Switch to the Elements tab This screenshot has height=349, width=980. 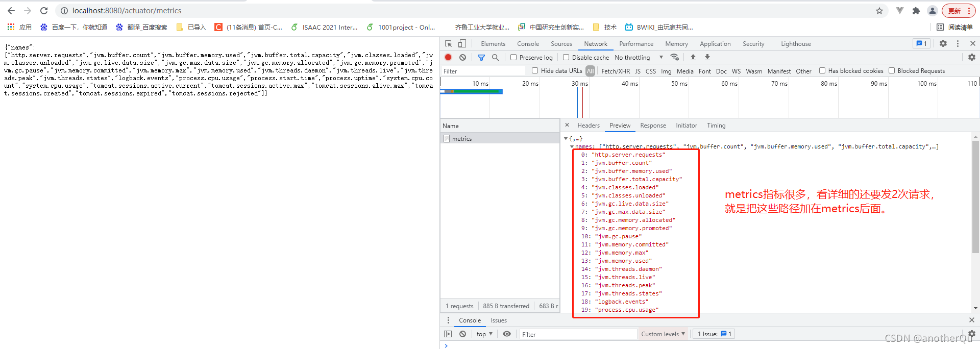point(493,44)
